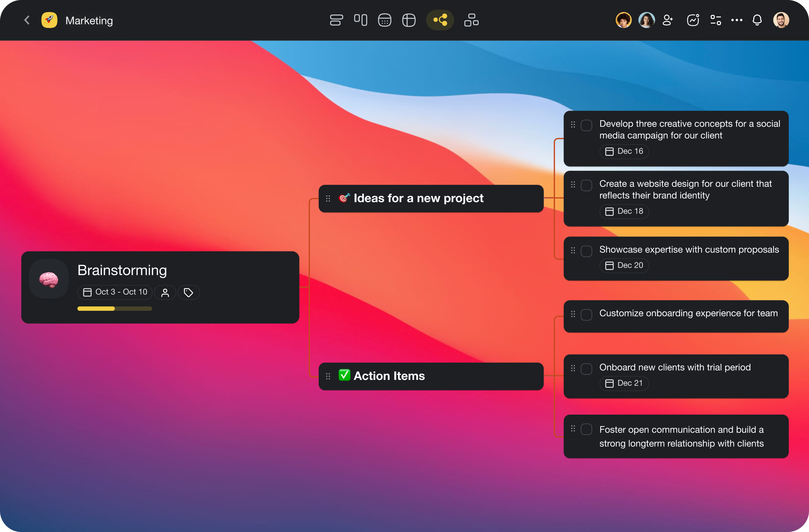Open the Dec 16 due date chip
The height and width of the screenshot is (532, 809).
point(624,151)
